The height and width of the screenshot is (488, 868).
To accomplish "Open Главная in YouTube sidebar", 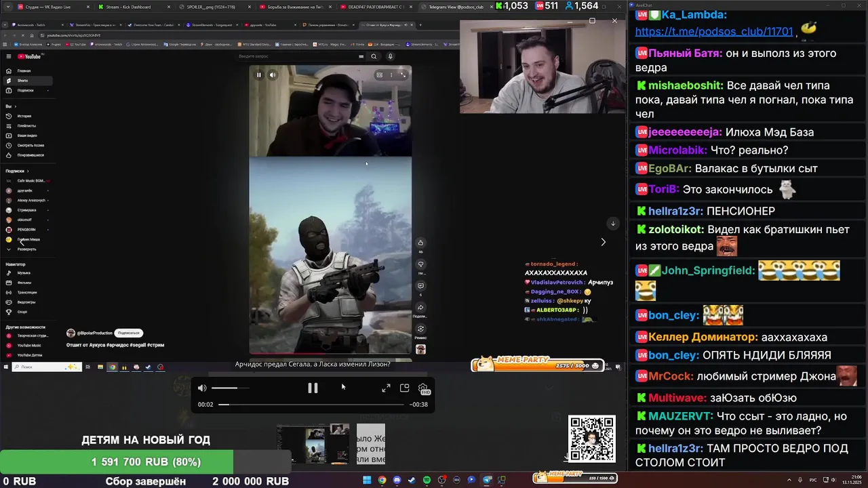I will (27, 70).
